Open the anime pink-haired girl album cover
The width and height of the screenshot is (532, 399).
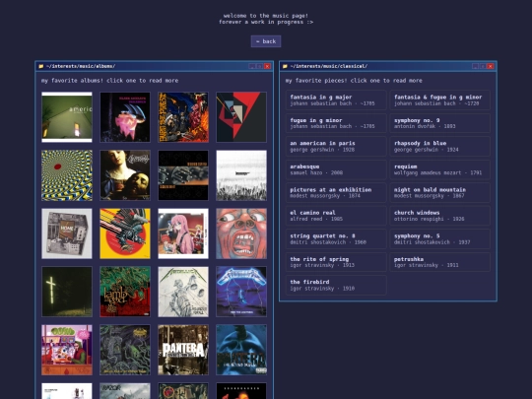click(x=183, y=233)
